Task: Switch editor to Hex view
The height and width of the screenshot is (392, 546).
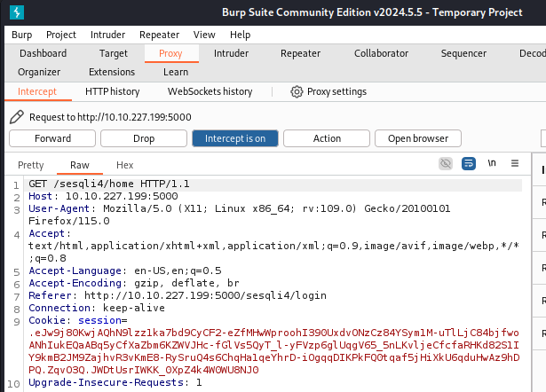Action: coord(124,165)
